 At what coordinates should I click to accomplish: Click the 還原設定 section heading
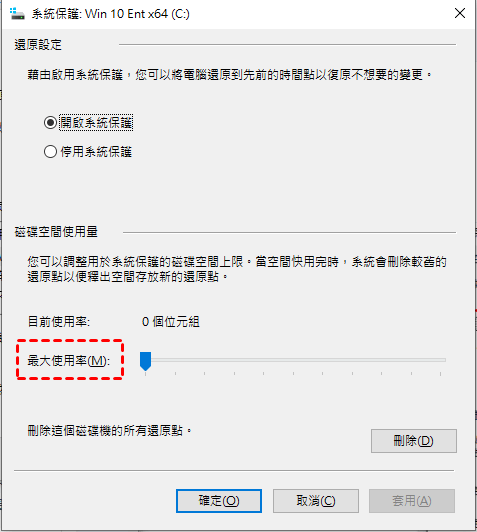coord(38,44)
